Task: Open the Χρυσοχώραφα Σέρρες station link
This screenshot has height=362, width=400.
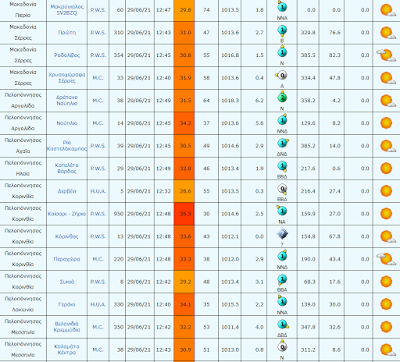Action: click(67, 78)
